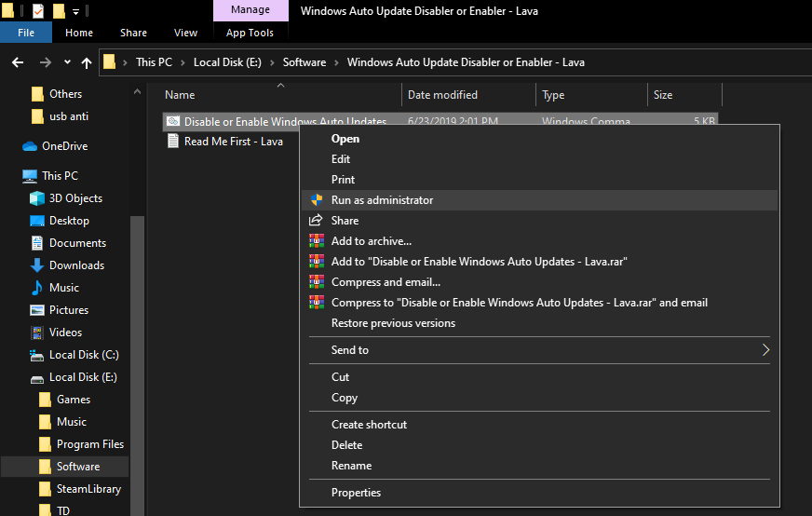812x516 pixels.
Task: Click the Properties quick access icon in title bar
Action: coord(38,10)
